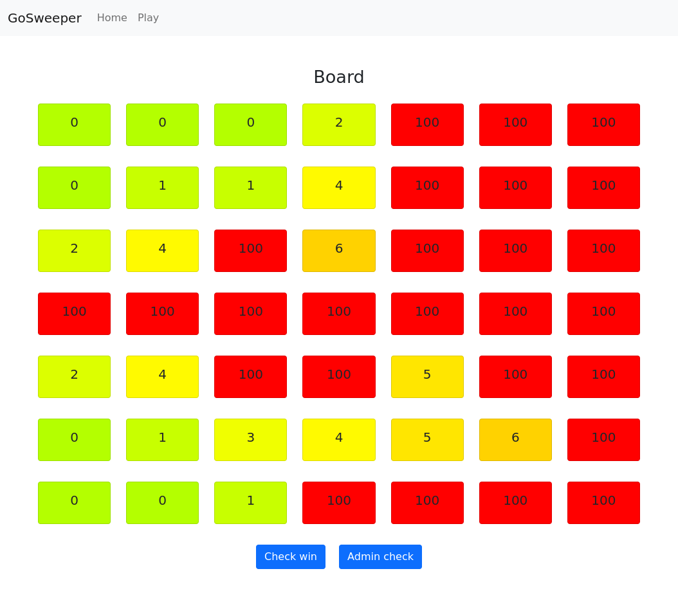Click the 5 tile in the fifth row
Screen dimensions: 678x616
[x=427, y=377]
